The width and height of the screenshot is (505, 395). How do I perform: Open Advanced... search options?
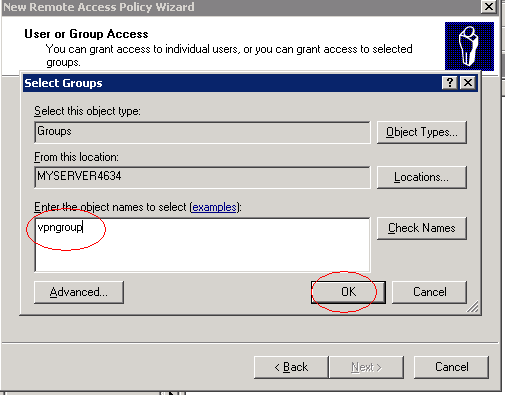[x=79, y=292]
